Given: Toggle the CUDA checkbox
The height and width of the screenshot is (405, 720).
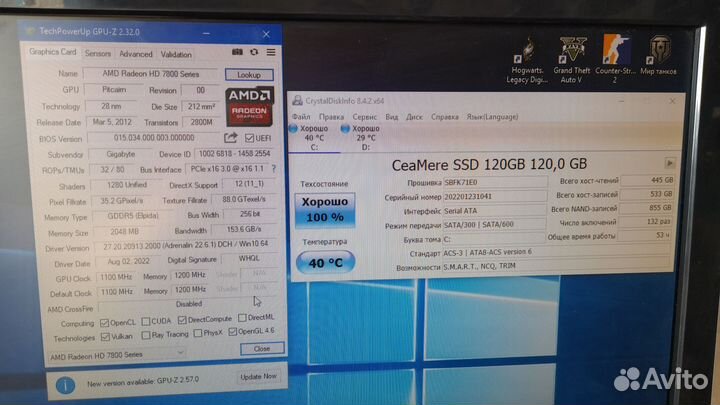Looking at the screenshot, I should click(146, 321).
